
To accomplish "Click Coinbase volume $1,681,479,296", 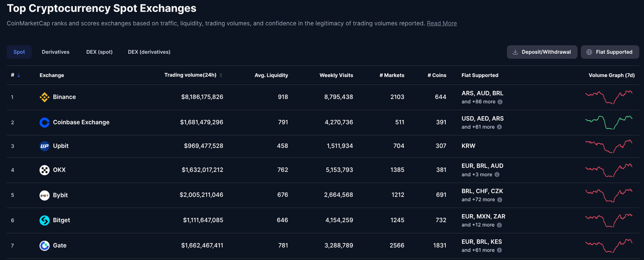I will 202,122.
